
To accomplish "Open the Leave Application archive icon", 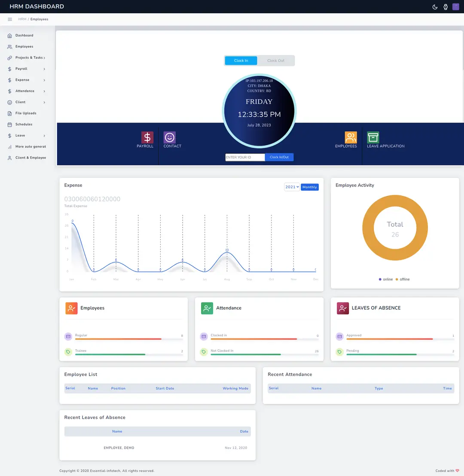I will click(373, 137).
